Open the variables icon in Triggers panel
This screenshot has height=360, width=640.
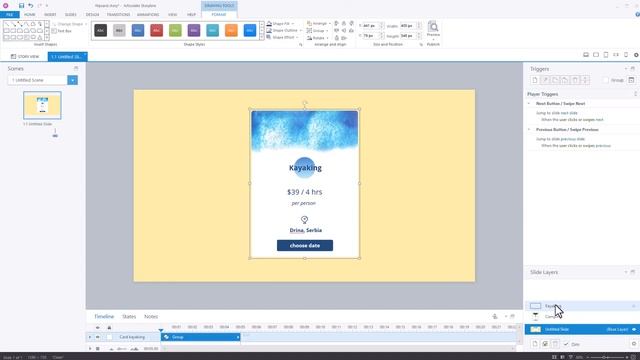(x=631, y=80)
